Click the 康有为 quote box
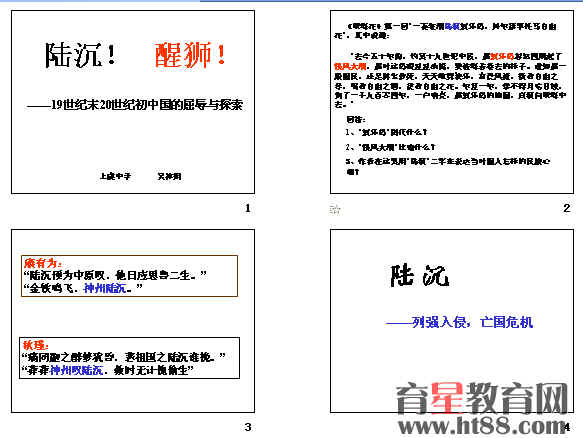The height and width of the screenshot is (438, 583). 129,276
